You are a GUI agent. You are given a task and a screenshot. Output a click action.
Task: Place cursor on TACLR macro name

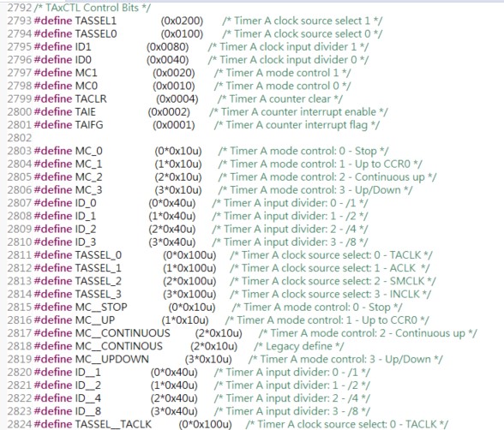coord(91,99)
